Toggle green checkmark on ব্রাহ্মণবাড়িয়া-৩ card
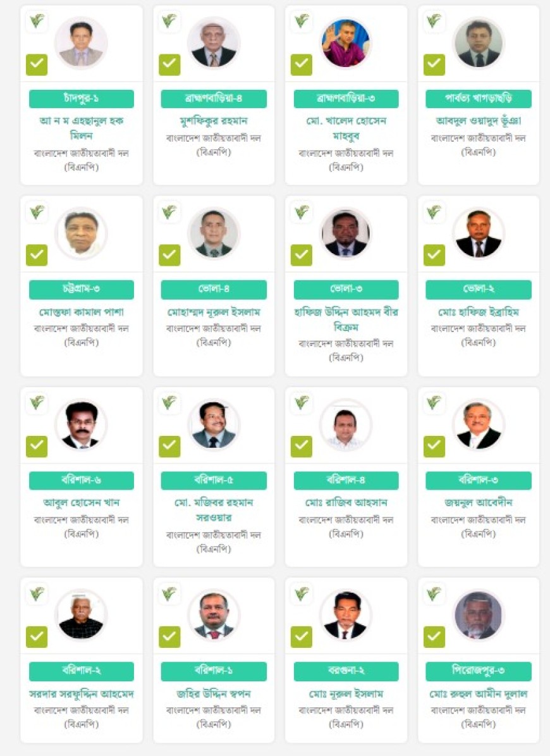This screenshot has height=756, width=550. pyautogui.click(x=302, y=65)
